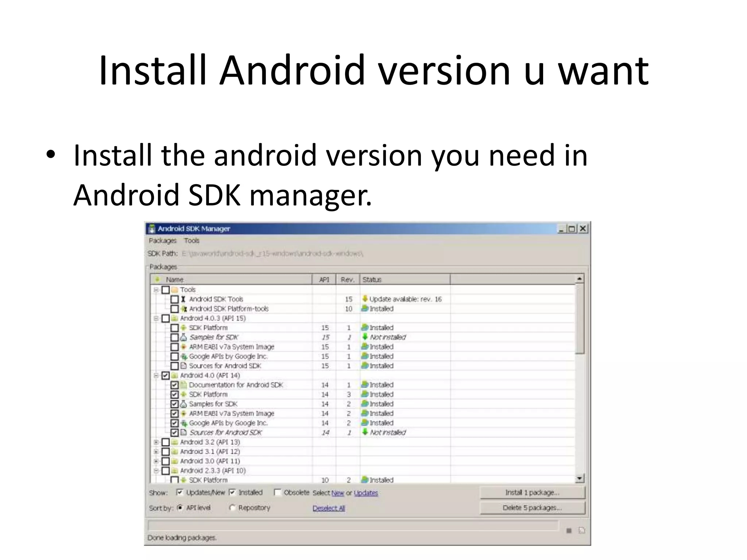Check the Tools group checkbox
Screen dimensions: 747x560
click(x=166, y=290)
